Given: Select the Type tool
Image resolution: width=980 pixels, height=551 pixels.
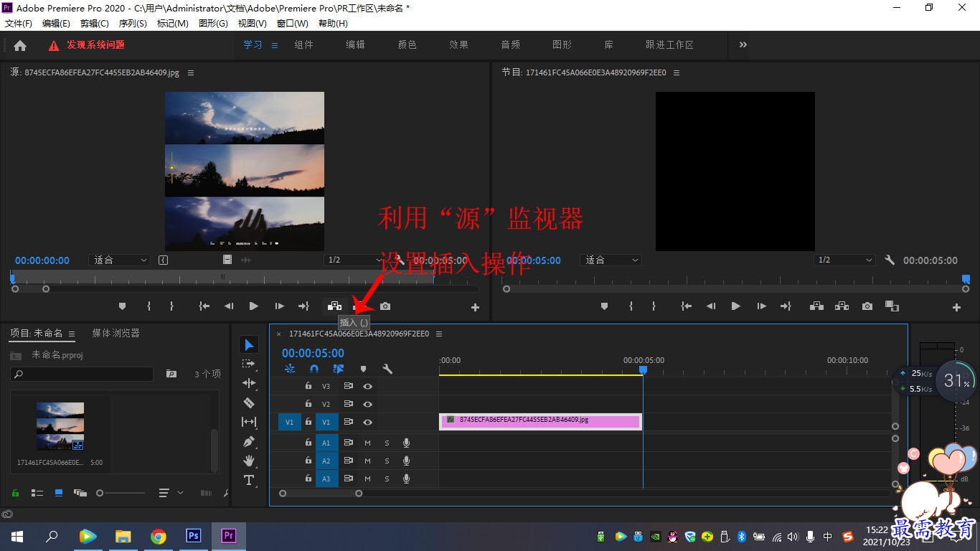Looking at the screenshot, I should (x=249, y=480).
